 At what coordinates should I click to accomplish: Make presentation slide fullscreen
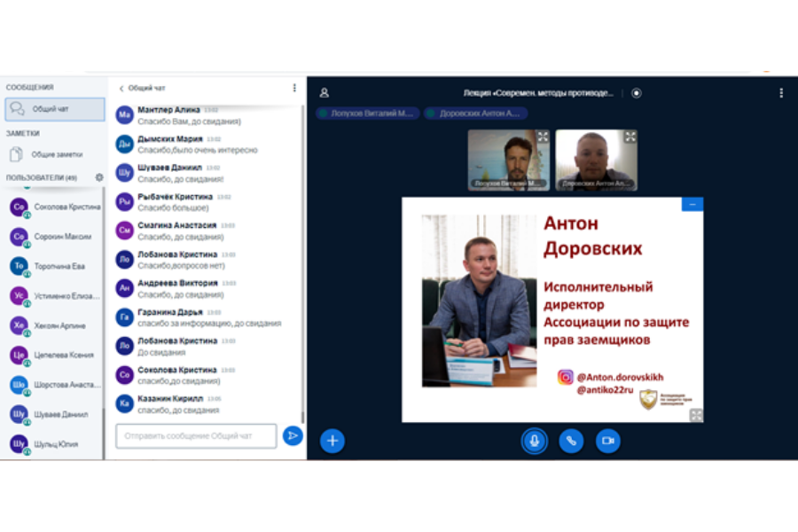tap(696, 415)
